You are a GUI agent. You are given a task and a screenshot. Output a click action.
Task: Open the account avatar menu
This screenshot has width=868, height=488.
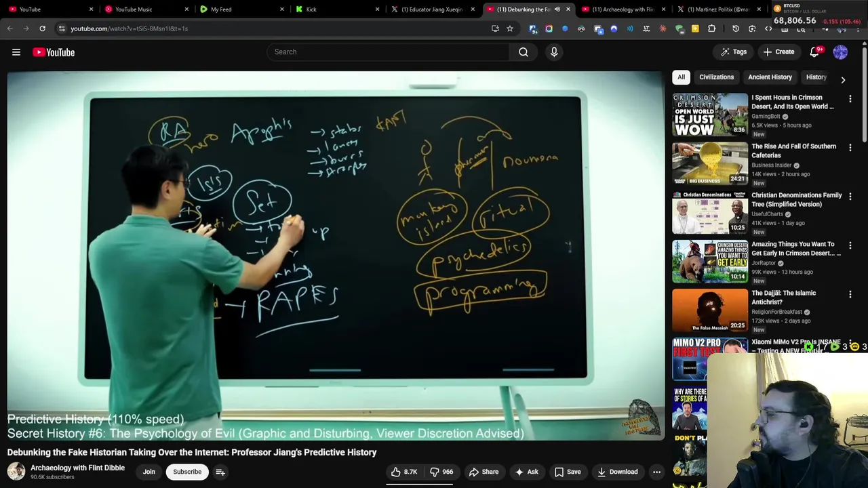[x=840, y=52]
